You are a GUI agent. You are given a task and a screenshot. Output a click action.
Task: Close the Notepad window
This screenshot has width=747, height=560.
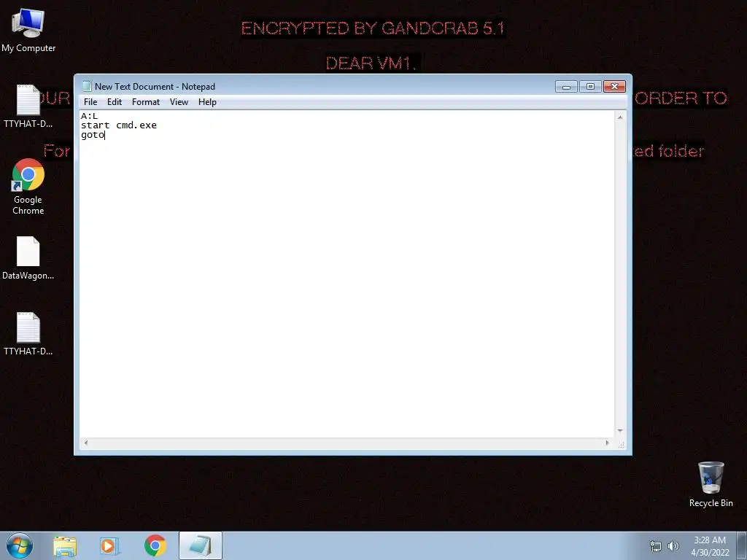pos(614,87)
